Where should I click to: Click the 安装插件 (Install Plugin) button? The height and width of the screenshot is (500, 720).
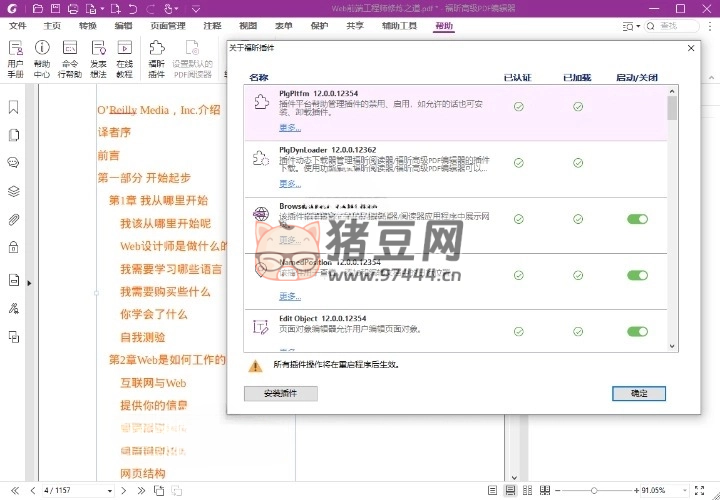pyautogui.click(x=281, y=394)
